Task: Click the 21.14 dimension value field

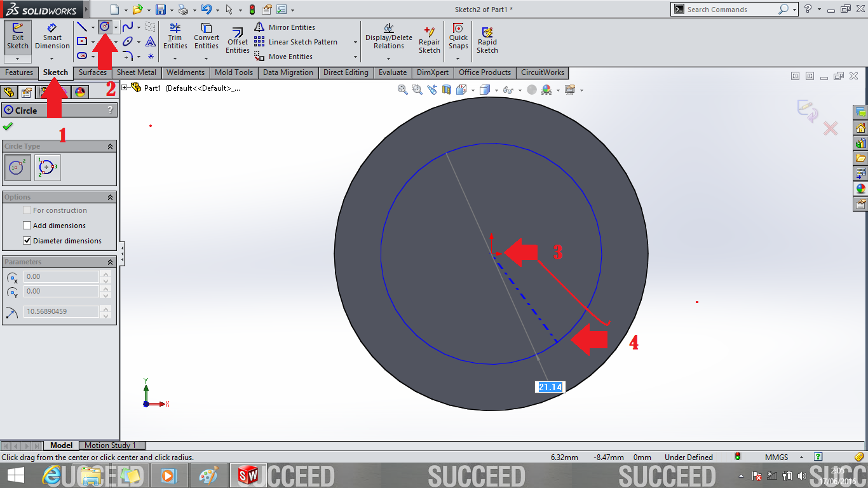Action: 549,386
